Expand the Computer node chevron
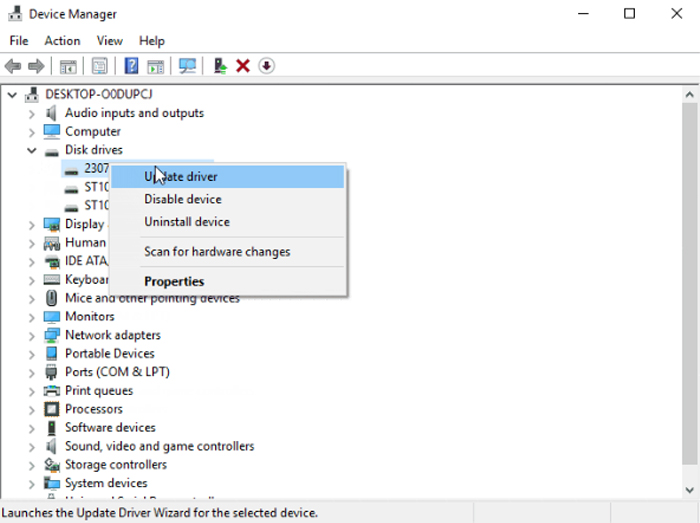 [31, 132]
